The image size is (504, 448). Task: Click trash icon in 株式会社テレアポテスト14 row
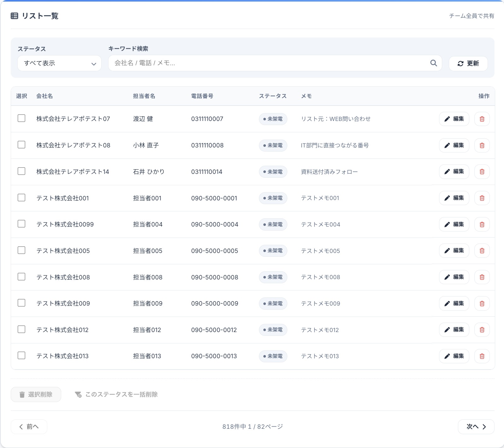tap(482, 172)
